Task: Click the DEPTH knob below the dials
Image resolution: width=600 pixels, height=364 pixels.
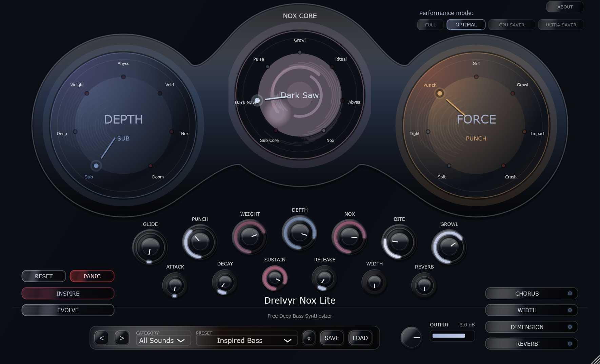Action: 300,233
